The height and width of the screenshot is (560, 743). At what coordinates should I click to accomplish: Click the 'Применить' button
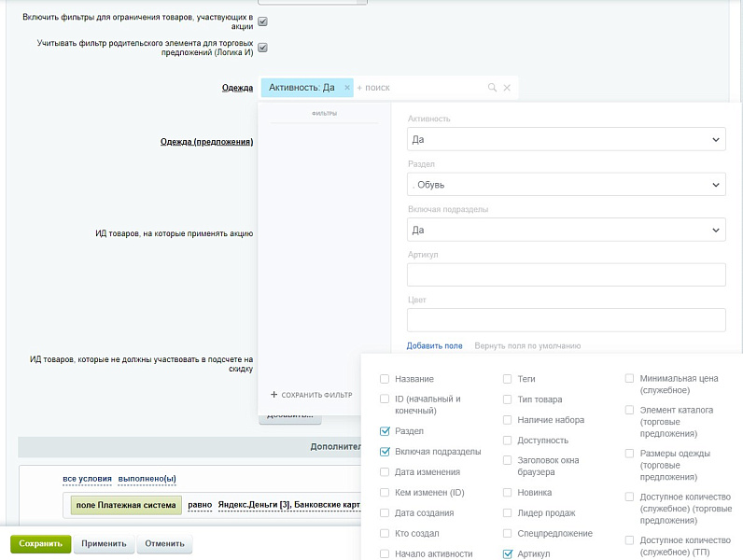tap(104, 543)
